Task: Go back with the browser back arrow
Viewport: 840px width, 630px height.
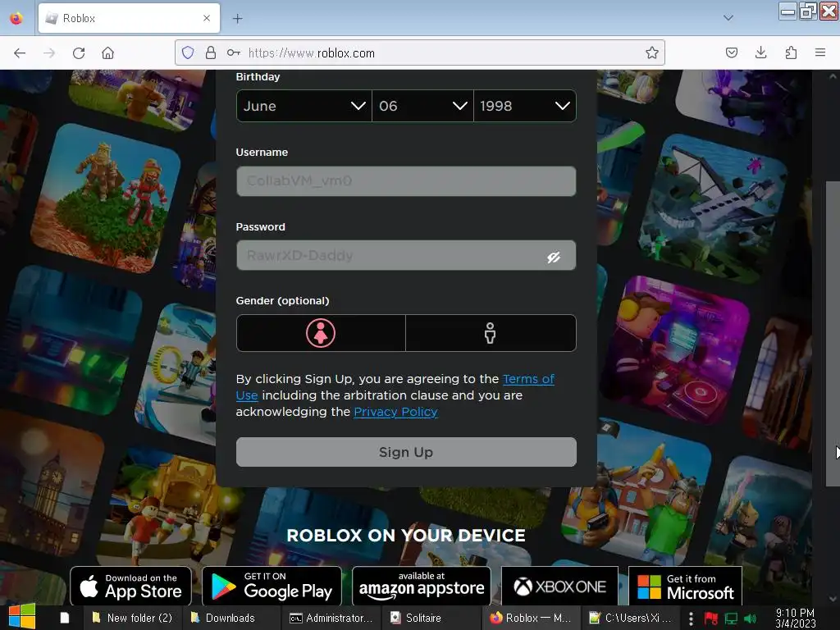Action: (20, 53)
